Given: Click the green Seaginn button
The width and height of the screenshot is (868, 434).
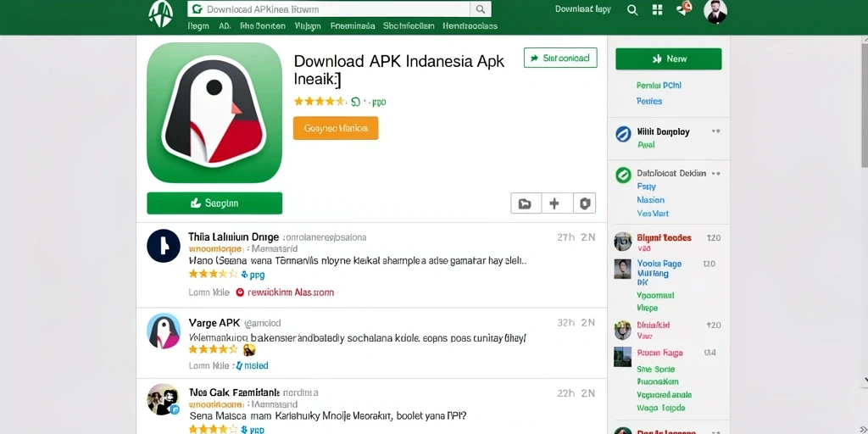Looking at the screenshot, I should (214, 203).
